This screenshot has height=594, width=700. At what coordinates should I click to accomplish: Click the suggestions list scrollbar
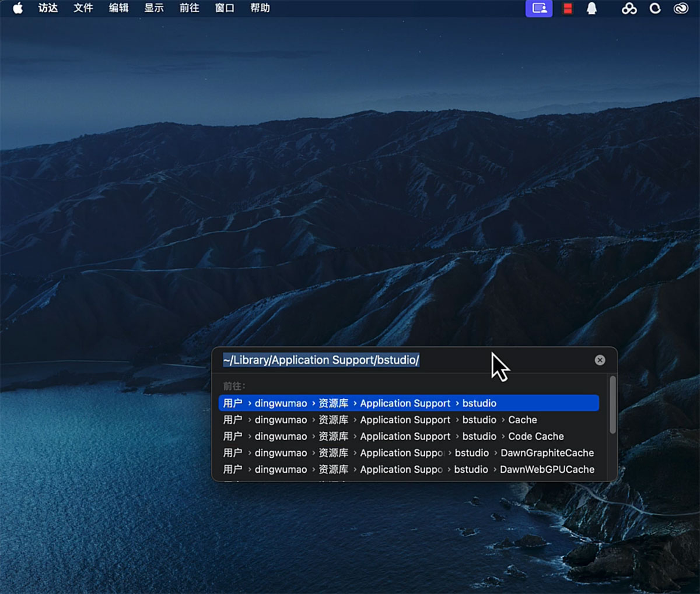[612, 406]
